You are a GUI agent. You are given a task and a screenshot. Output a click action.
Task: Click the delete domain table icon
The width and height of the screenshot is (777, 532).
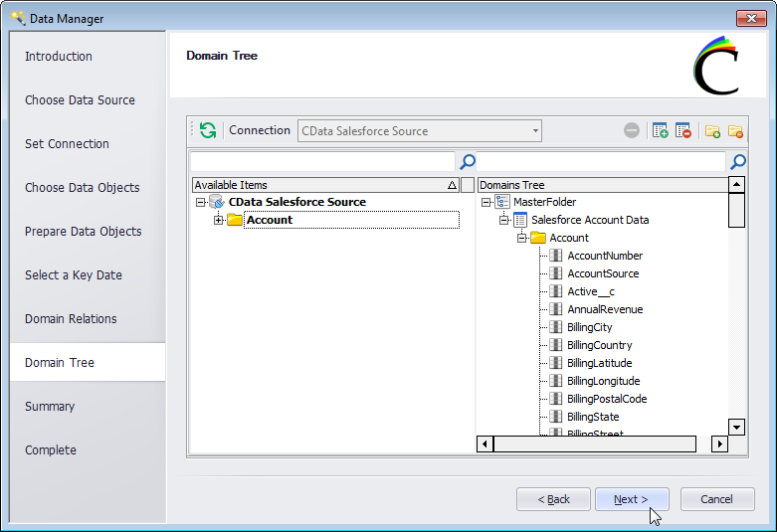pos(683,130)
